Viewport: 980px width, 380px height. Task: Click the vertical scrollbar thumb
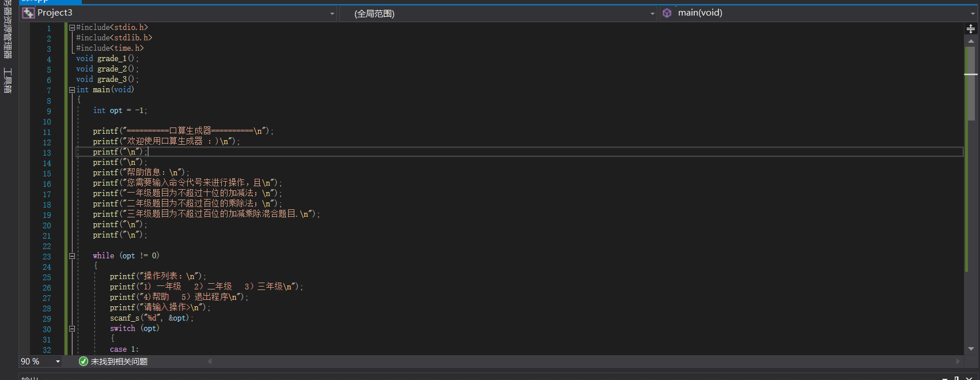[971, 84]
